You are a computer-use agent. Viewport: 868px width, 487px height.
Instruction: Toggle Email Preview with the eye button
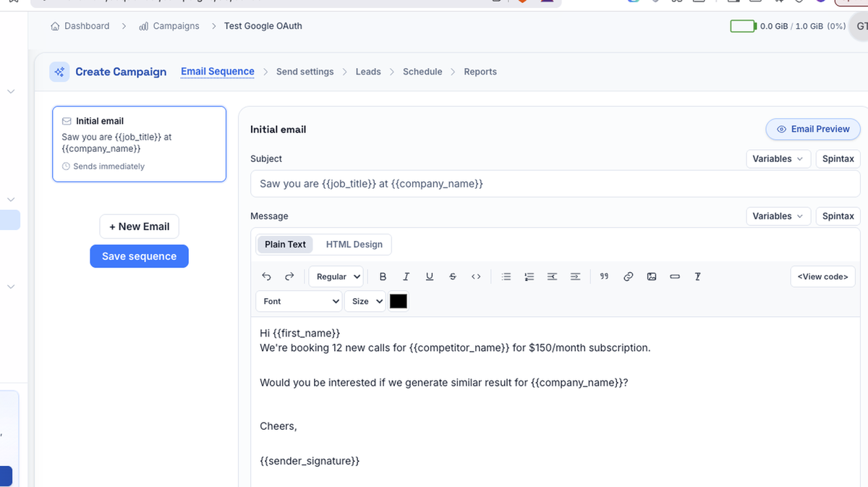[x=813, y=129]
